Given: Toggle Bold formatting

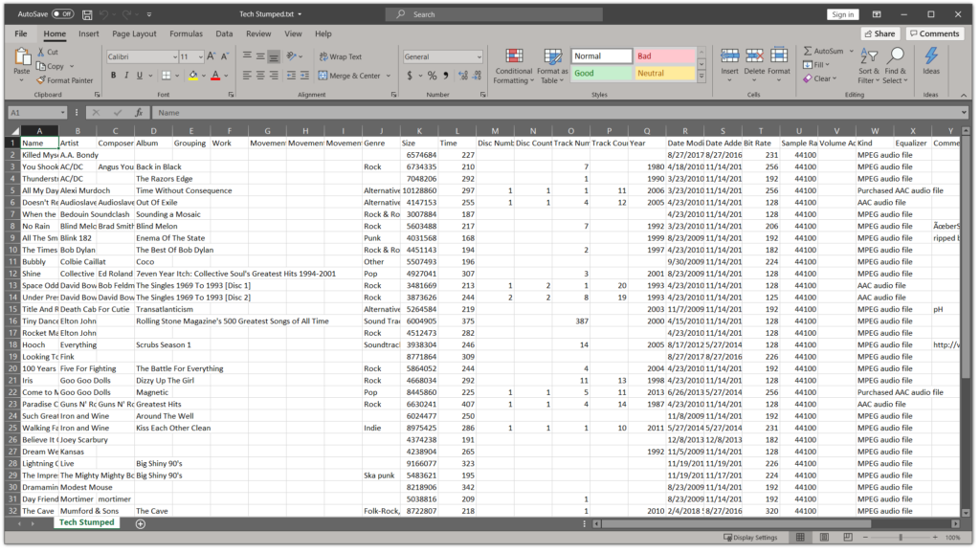Looking at the screenshot, I should 113,76.
